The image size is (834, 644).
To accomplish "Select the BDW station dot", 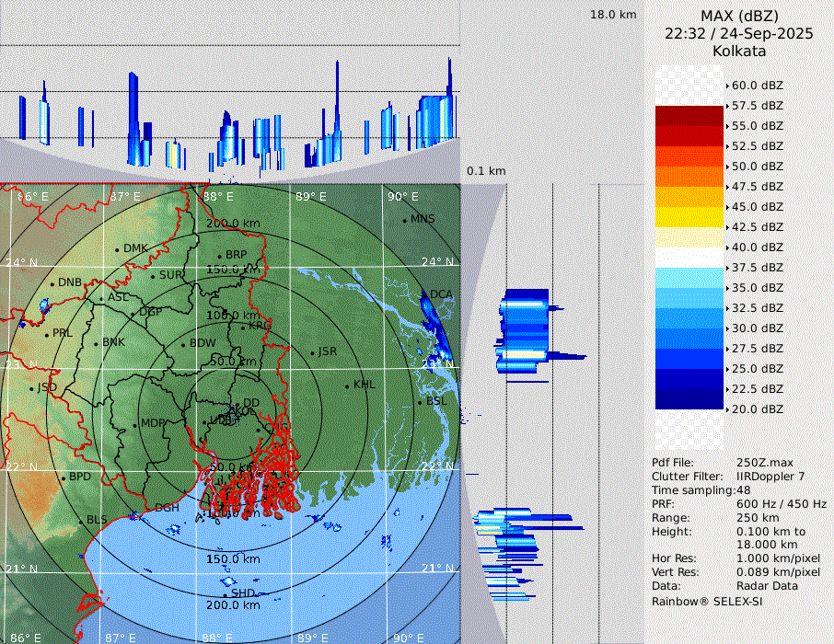I will coord(183,344).
